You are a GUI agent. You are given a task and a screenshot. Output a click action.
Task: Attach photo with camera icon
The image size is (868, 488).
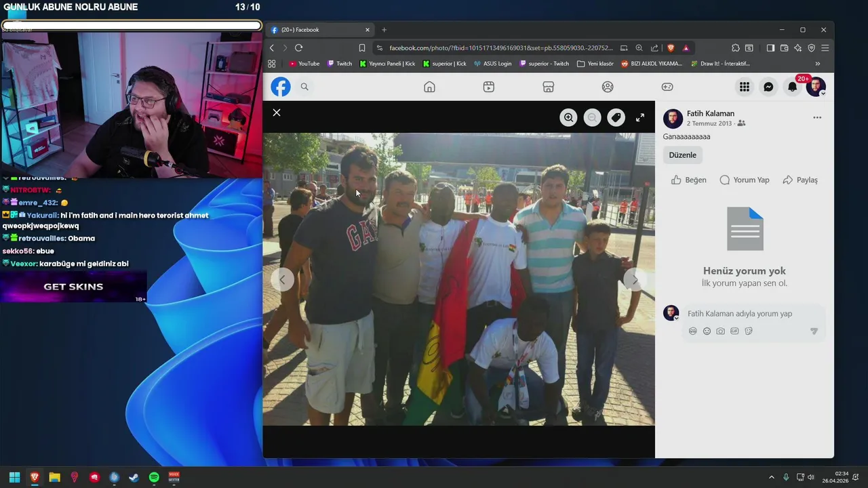[720, 331]
